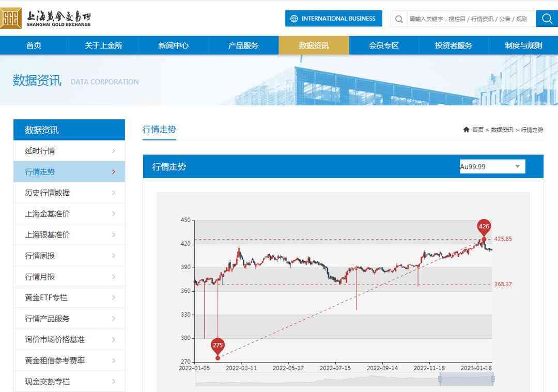Open the 投资者服务 navigation menu
Image resolution: width=558 pixels, height=392 pixels.
tap(454, 45)
